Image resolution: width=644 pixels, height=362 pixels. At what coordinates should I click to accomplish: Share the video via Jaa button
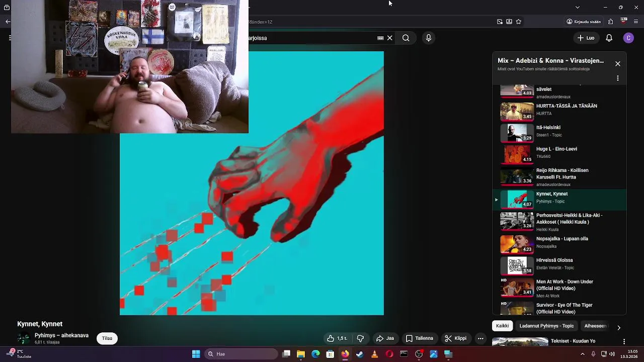(x=385, y=338)
